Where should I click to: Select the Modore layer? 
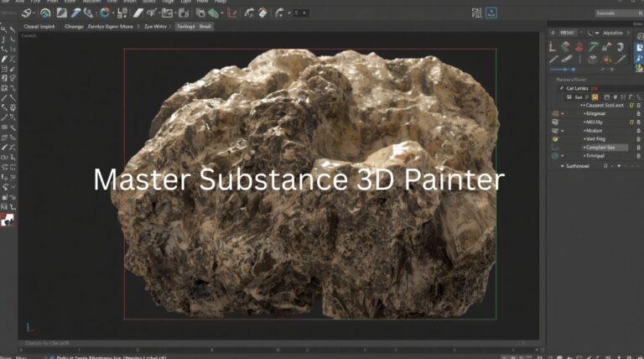[593, 131]
